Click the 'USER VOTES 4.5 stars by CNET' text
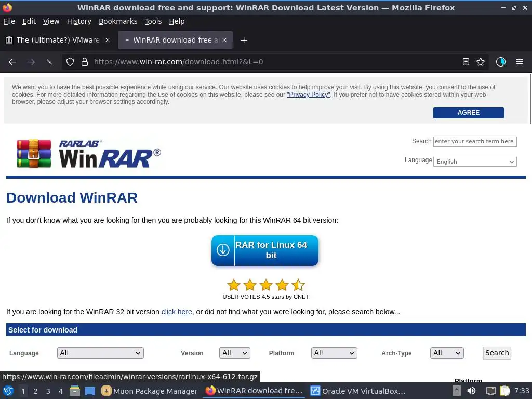This screenshot has width=532, height=399. (265, 297)
